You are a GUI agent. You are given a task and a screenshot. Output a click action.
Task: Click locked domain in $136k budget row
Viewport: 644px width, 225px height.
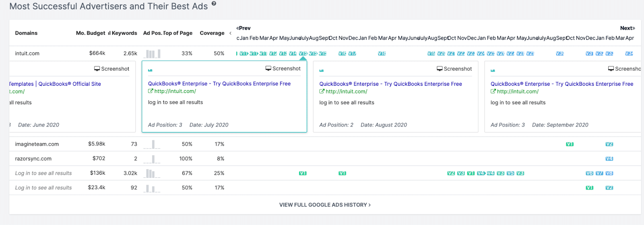click(x=43, y=173)
